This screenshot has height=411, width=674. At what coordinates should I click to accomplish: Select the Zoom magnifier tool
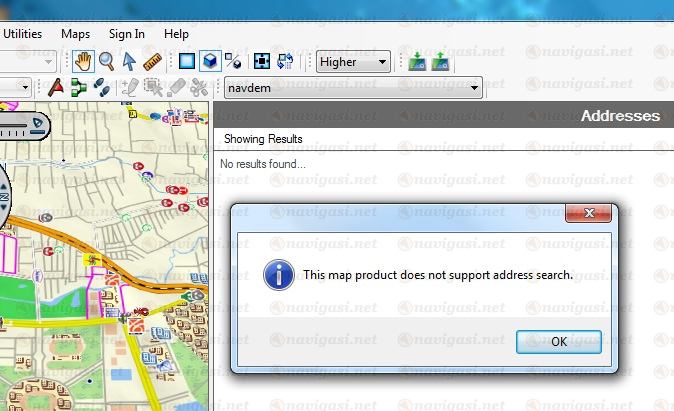pos(106,62)
